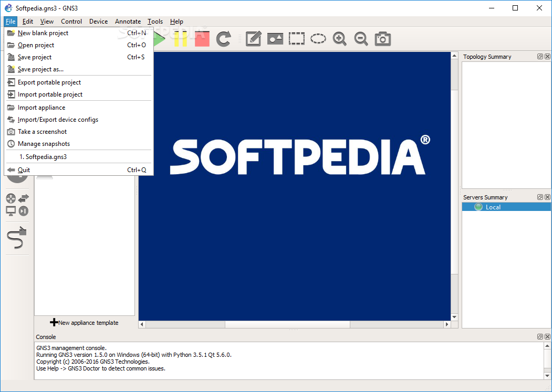Select the Add a link cable tool
This screenshot has width=552, height=392.
coord(17,238)
